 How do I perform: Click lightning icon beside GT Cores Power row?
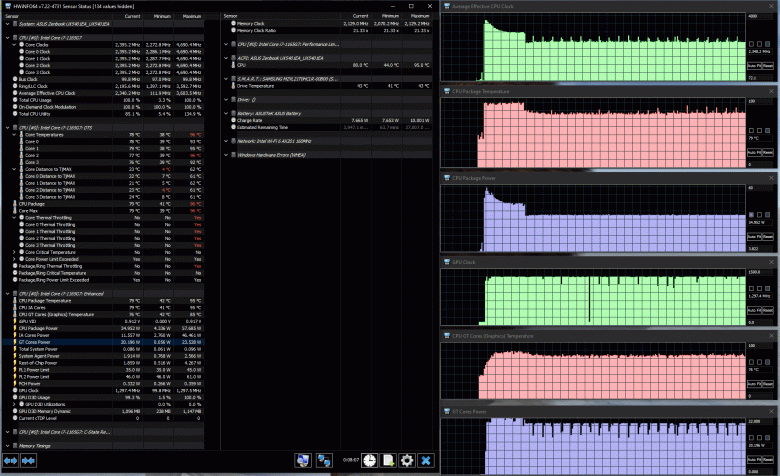coord(15,342)
